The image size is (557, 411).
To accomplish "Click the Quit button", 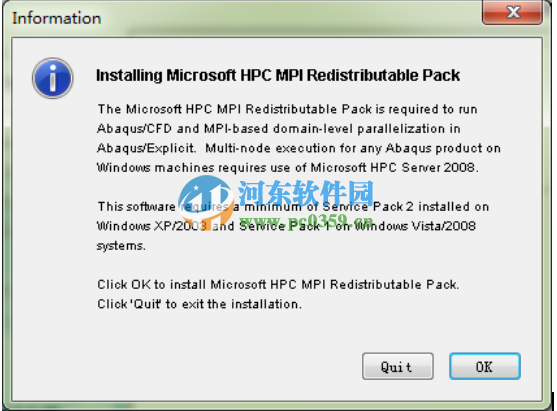I will 398,366.
